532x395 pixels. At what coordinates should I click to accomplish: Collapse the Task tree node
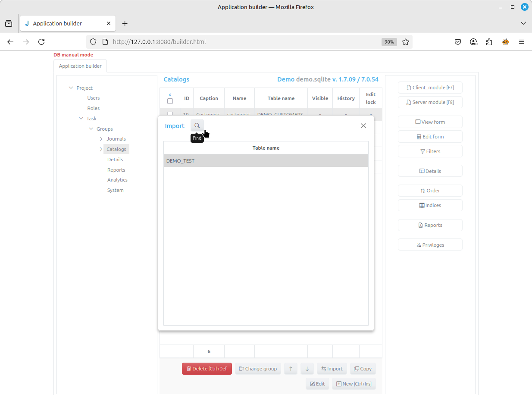81,119
